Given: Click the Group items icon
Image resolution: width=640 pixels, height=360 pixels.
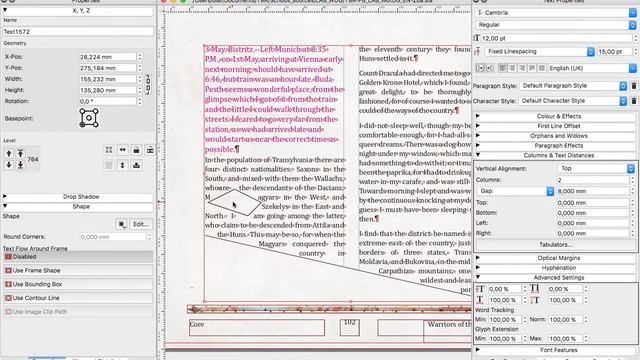Looking at the screenshot, I should tap(109, 150).
